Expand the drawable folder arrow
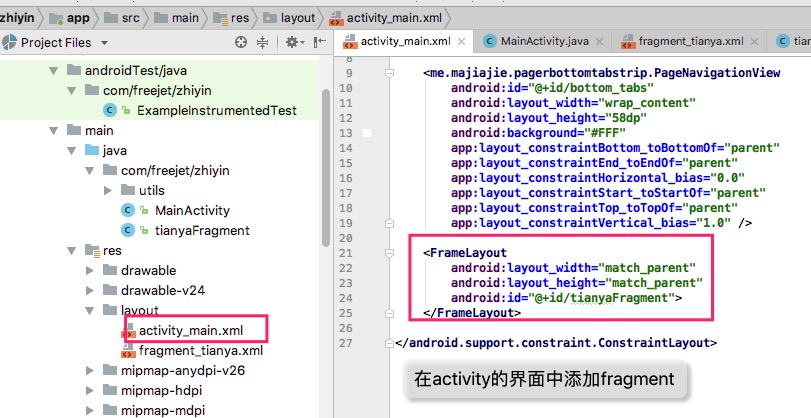This screenshot has width=811, height=418. click(x=89, y=271)
